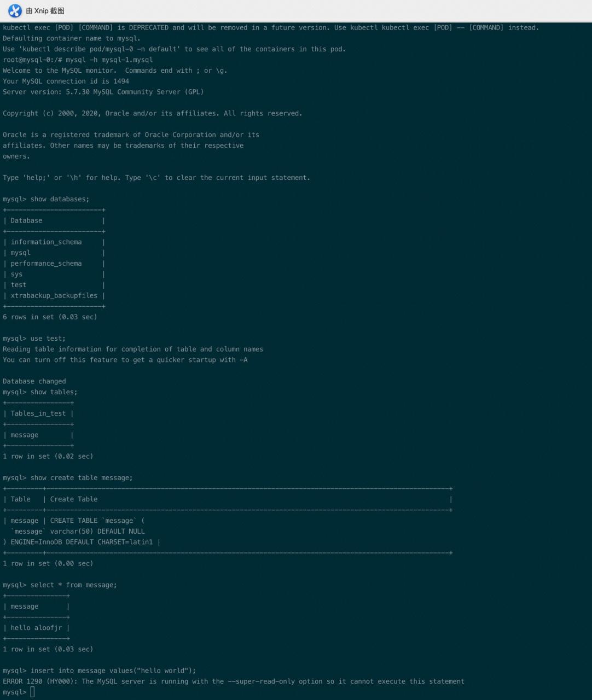Click the 'show databases;' command line
Screen dimensions: 592x700
pyautogui.click(x=46, y=199)
